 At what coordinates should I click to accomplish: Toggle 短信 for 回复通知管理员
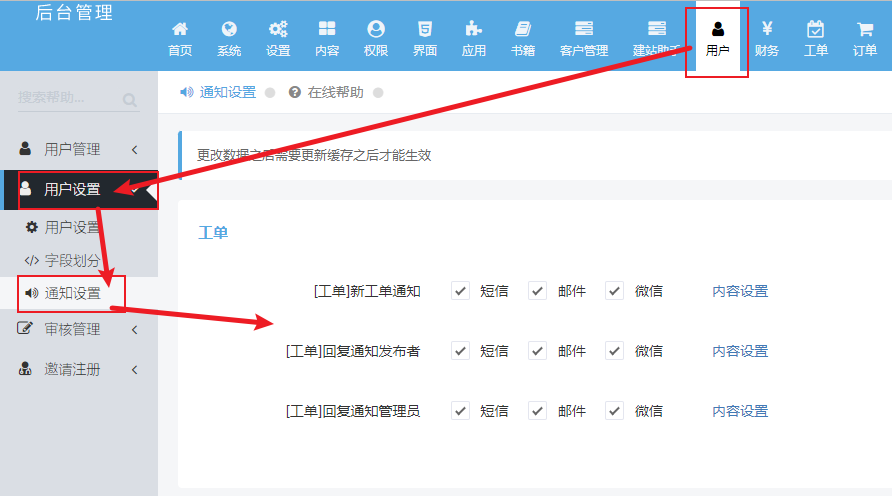pyautogui.click(x=460, y=411)
